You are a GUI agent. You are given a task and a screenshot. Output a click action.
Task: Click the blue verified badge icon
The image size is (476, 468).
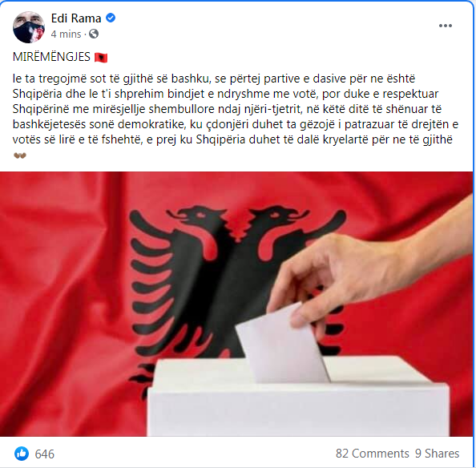(x=111, y=18)
